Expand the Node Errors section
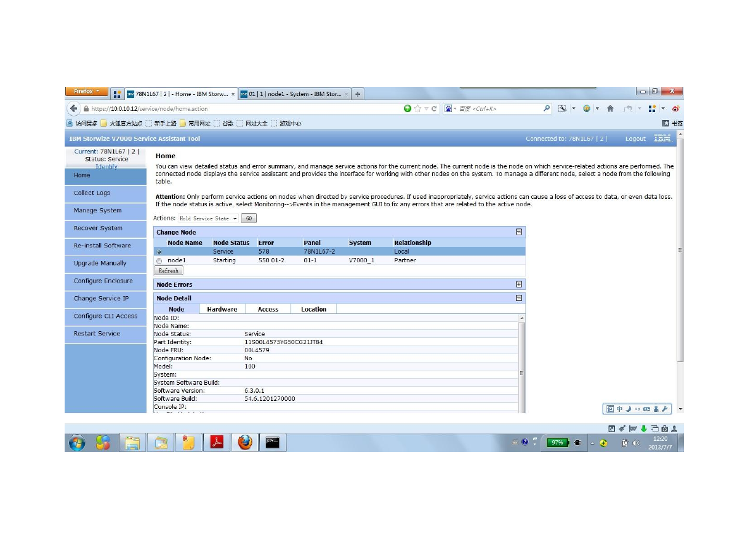 click(519, 284)
